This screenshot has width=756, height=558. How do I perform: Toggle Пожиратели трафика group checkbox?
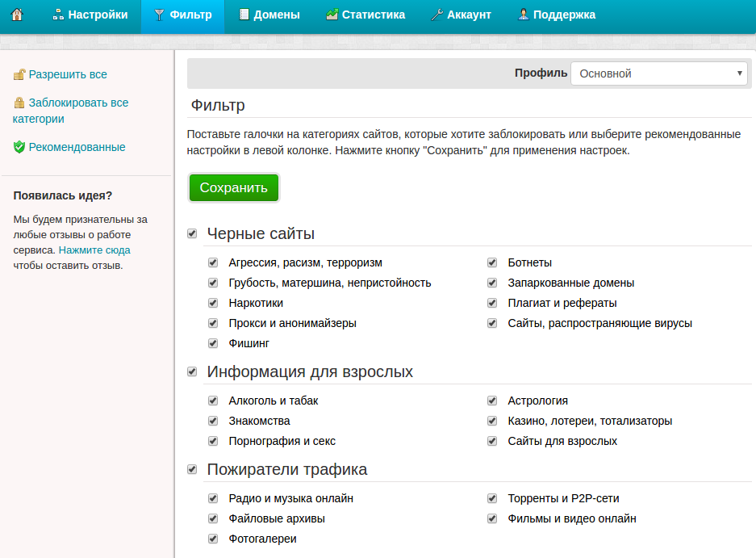(192, 469)
